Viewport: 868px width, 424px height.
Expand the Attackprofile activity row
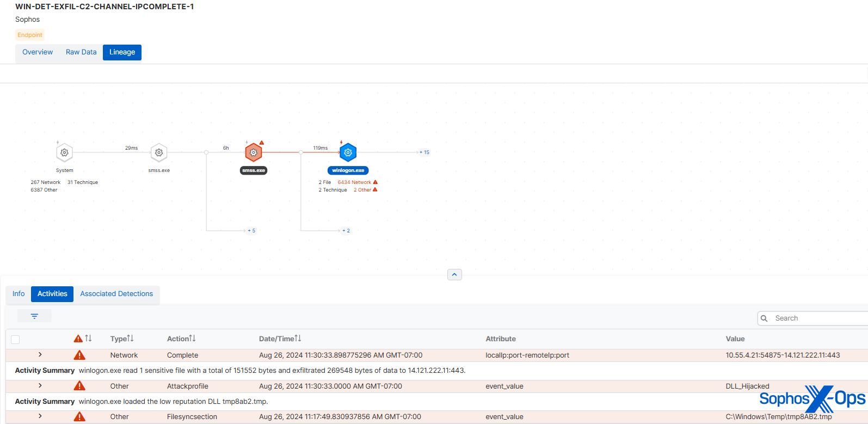(40, 386)
